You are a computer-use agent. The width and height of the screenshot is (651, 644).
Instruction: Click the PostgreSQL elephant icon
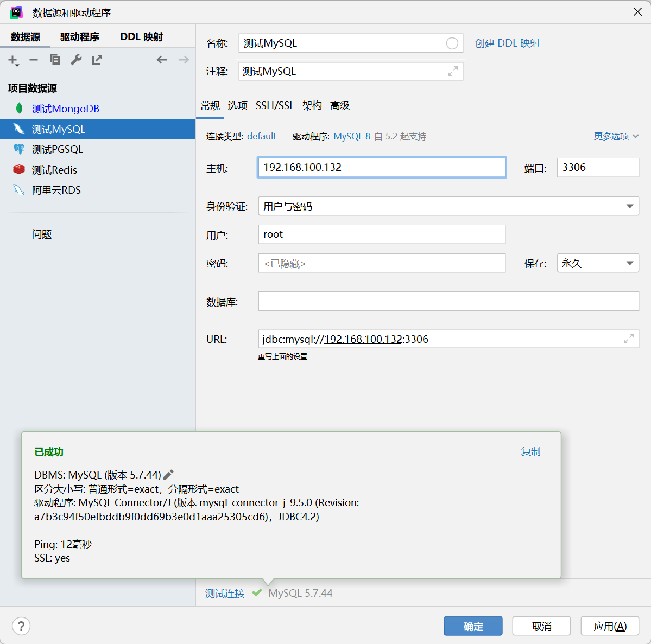coord(19,149)
